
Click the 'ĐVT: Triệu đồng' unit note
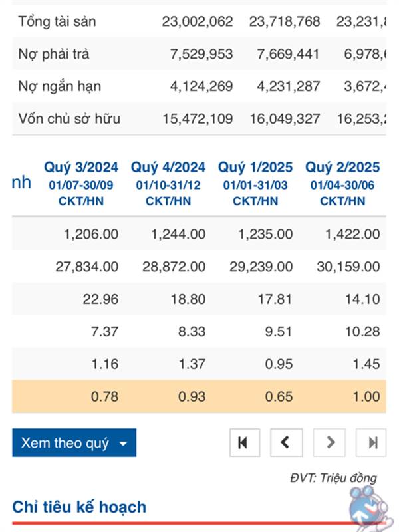point(333,477)
